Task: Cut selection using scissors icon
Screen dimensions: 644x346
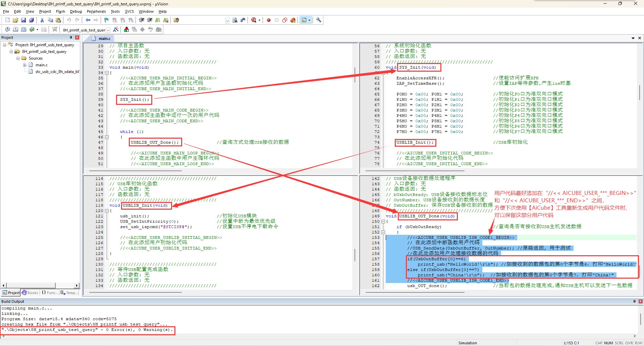Action: (x=42, y=20)
